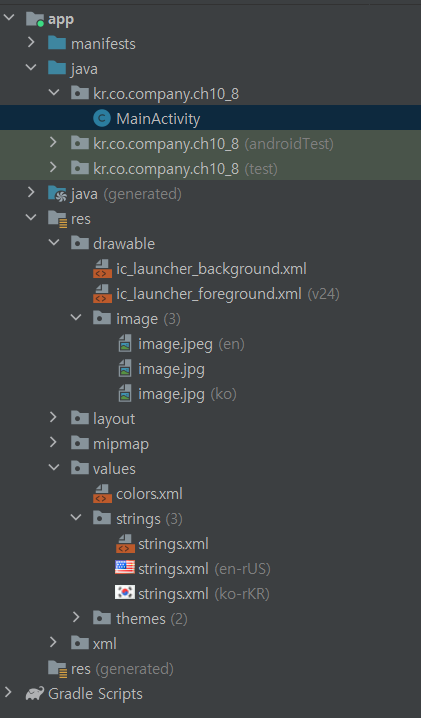The image size is (421, 718).
Task: Collapse the kr.co.company.ch10_8 main package arrow
Action: pos(54,93)
